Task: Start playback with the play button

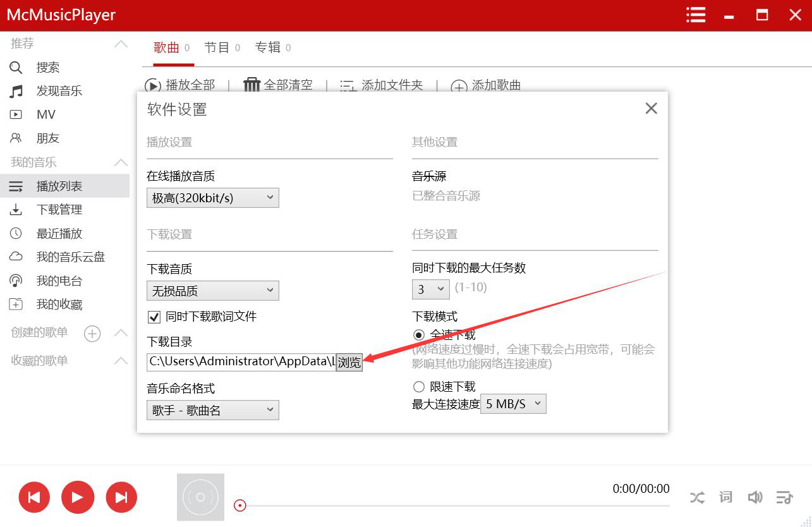Action: 78,497
